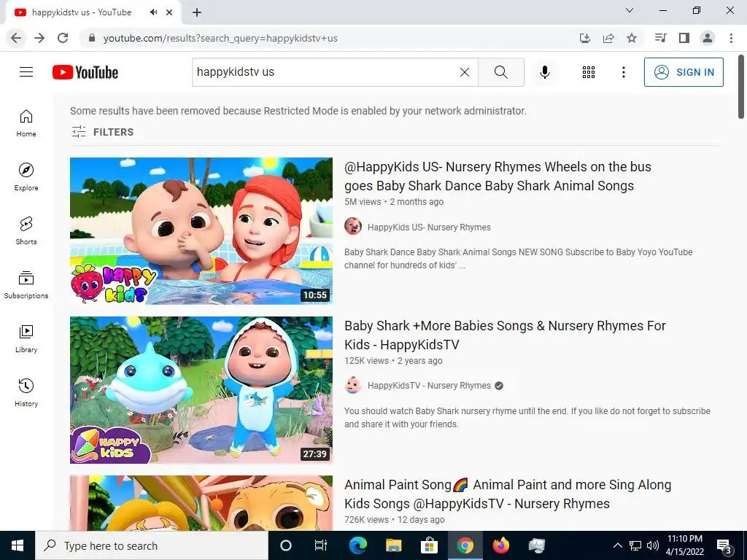Open Animal Paint Song video title
The height and width of the screenshot is (560, 747).
pos(508,494)
